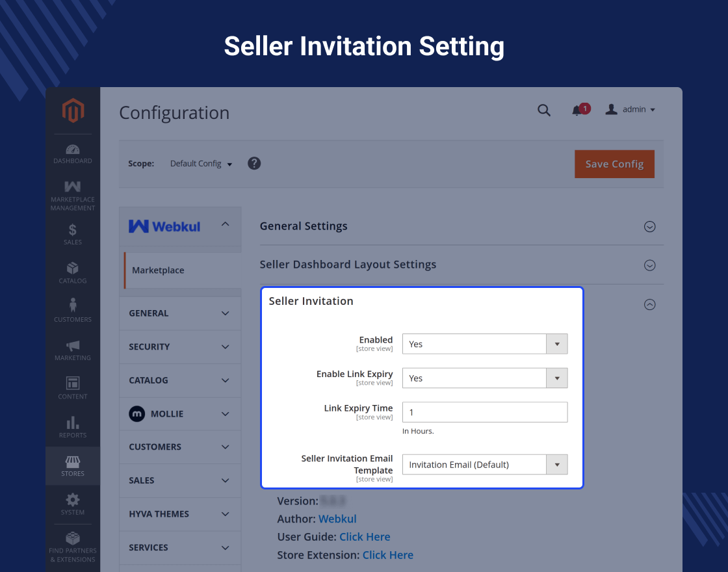
Task: Select the Marketplace config tab
Action: [183, 270]
